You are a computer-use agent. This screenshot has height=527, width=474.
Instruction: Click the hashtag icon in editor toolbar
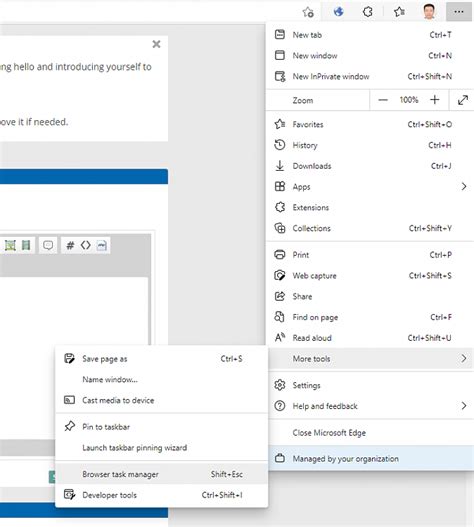(x=70, y=245)
